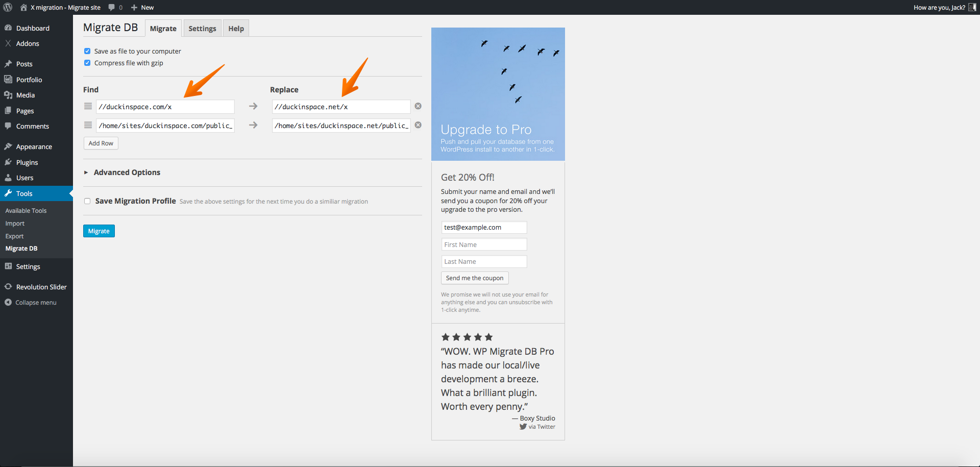Viewport: 980px width, 467px height.
Task: Click the Pages icon in sidebar
Action: pos(8,111)
